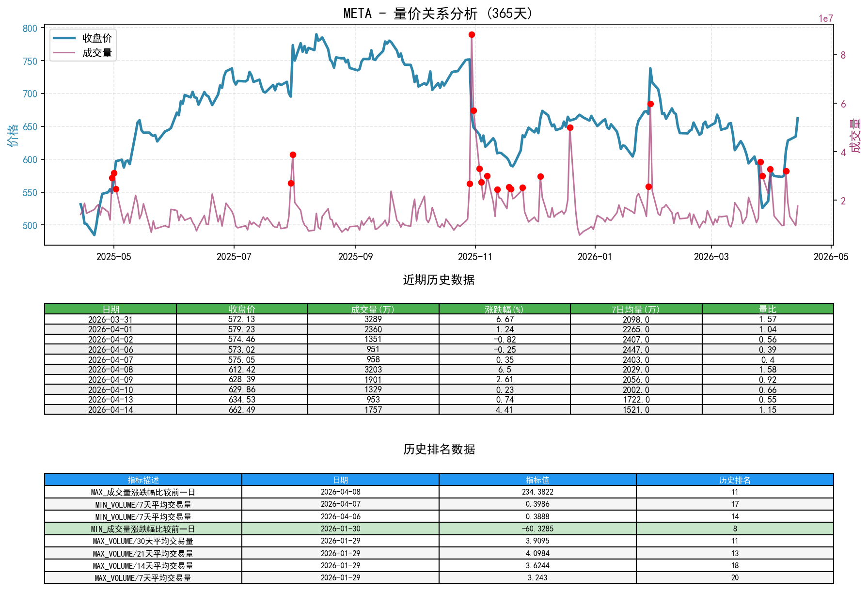Screen dimensions: 868x591
Task: Select the change cell 6.67
Action: pos(505,319)
